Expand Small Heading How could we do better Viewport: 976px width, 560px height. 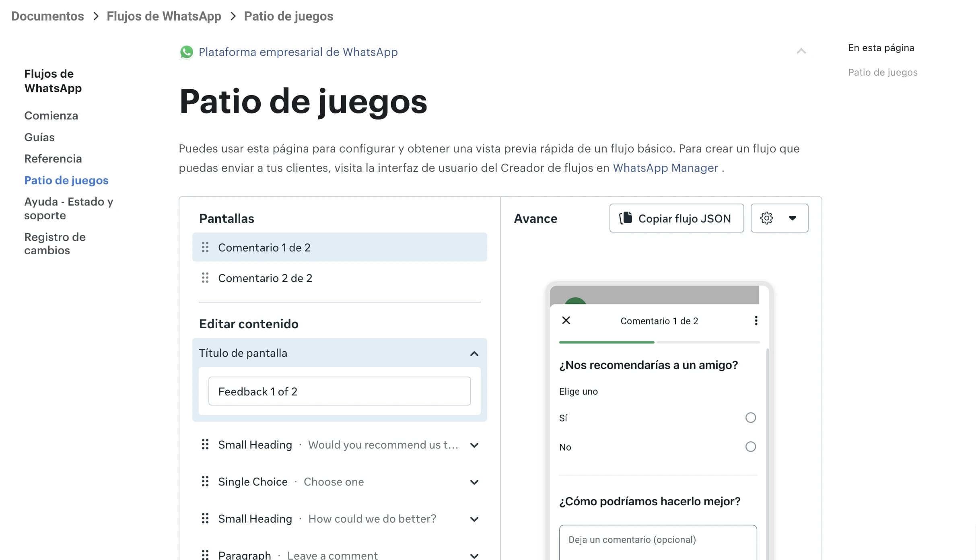coord(474,519)
